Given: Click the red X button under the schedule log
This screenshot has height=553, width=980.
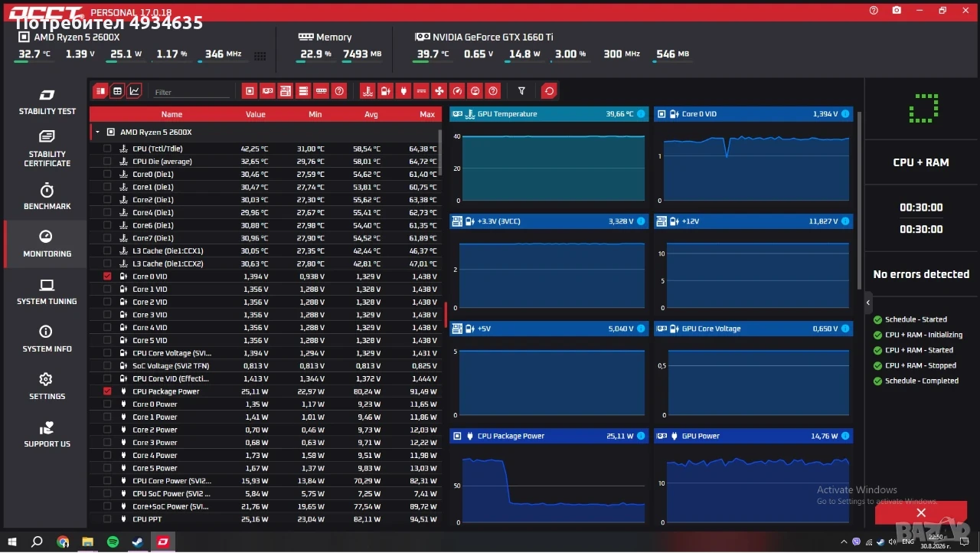Looking at the screenshot, I should 921,513.
